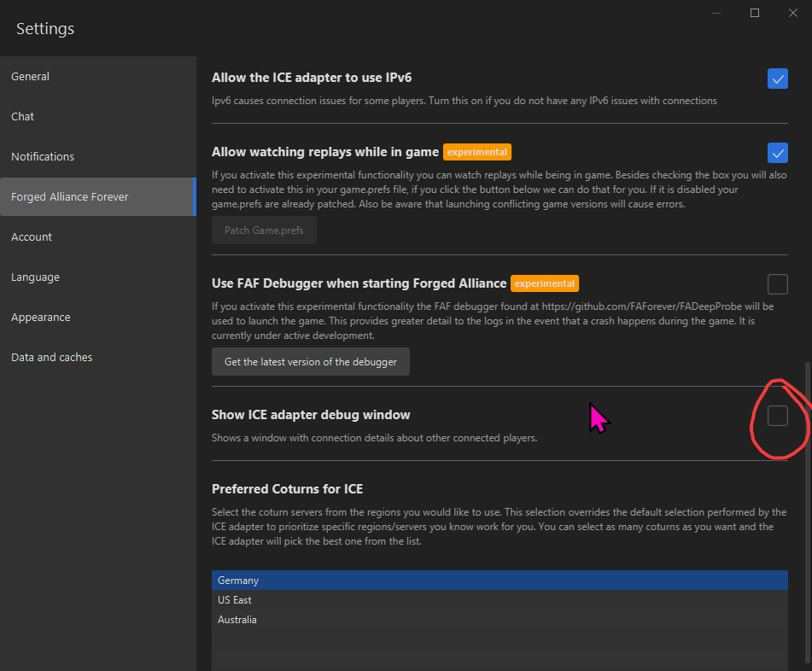The width and height of the screenshot is (812, 671).
Task: Go to Data and caches settings
Action: tap(98, 357)
